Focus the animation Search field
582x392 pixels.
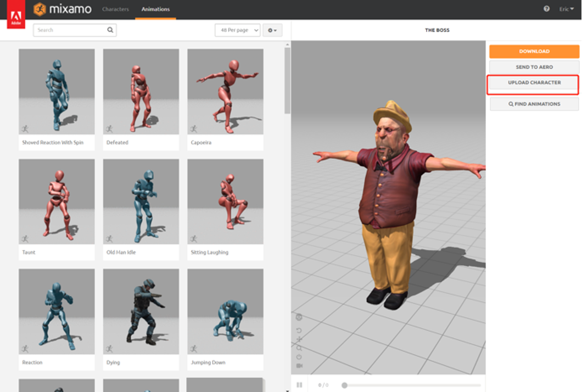75,30
